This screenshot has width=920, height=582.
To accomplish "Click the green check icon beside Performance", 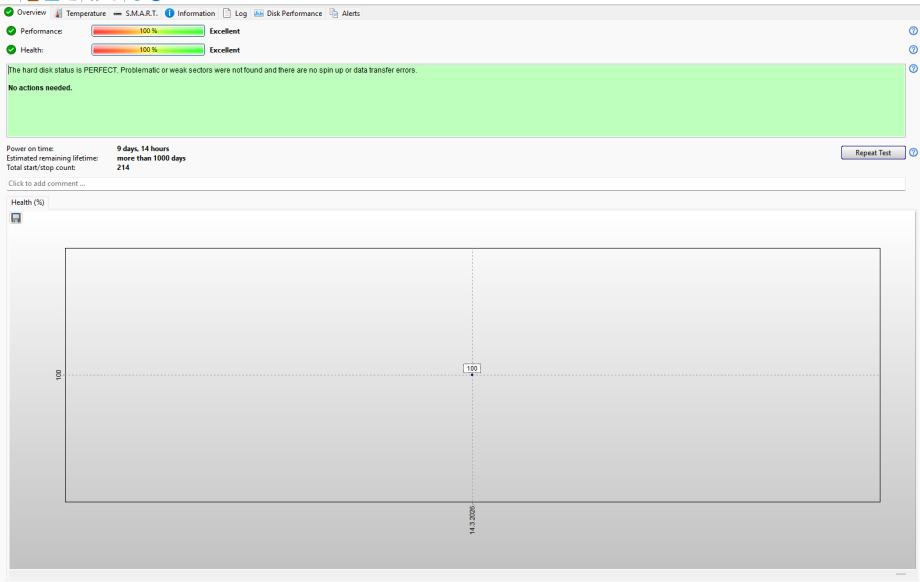I will [x=11, y=31].
